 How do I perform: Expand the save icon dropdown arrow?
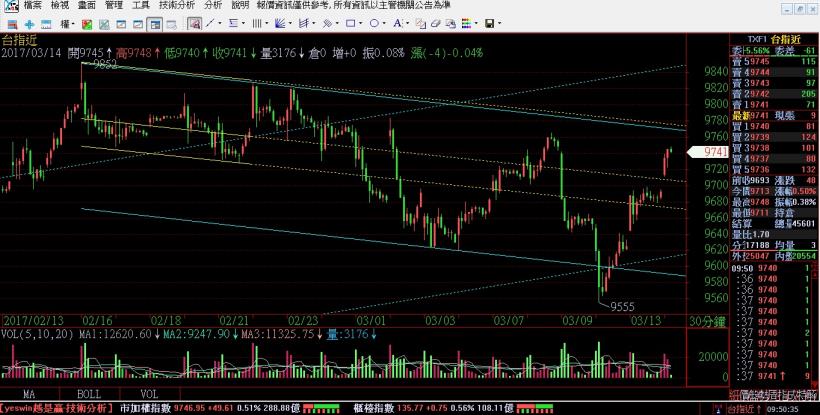tap(499, 23)
